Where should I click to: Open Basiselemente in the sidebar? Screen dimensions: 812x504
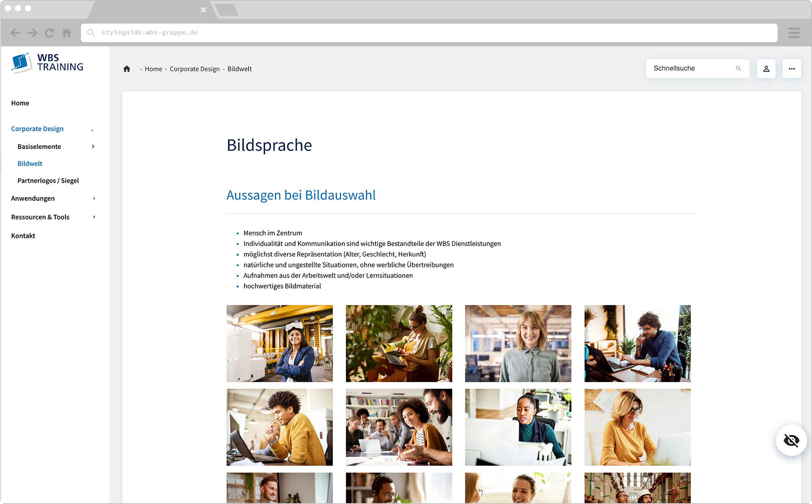point(39,146)
